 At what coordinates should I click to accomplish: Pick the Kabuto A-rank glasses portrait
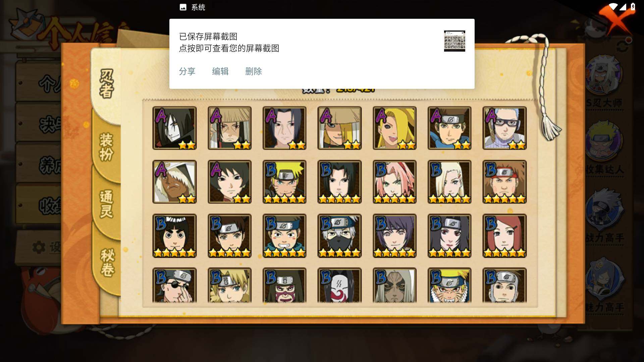tap(504, 128)
